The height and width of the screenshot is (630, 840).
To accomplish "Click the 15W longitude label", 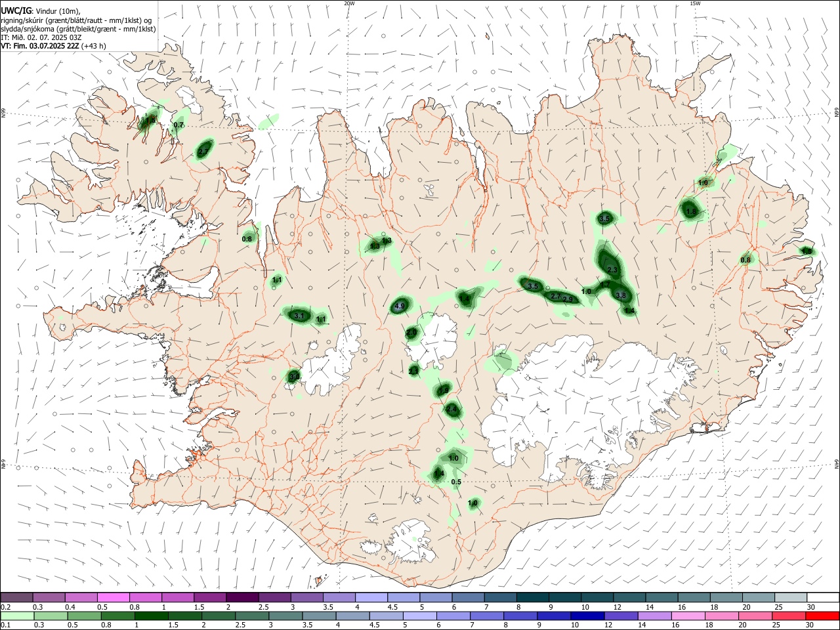I will [694, 3].
